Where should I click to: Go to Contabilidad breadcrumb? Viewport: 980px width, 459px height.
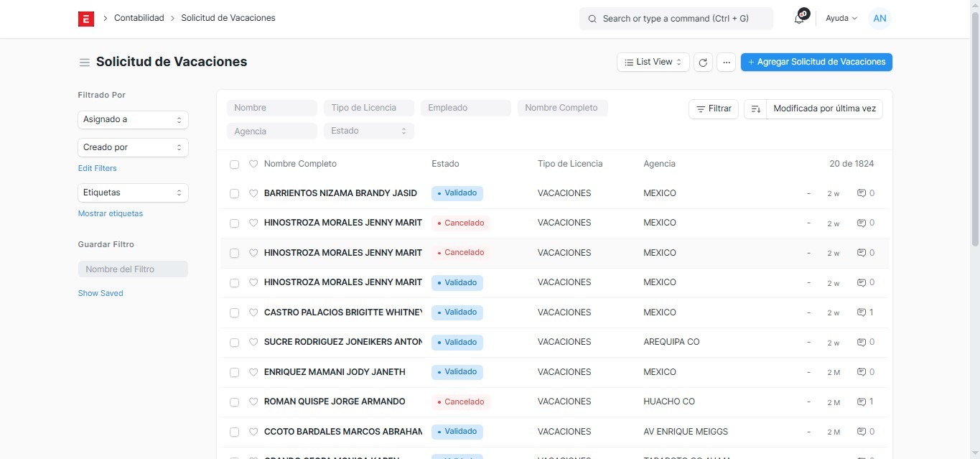(139, 18)
